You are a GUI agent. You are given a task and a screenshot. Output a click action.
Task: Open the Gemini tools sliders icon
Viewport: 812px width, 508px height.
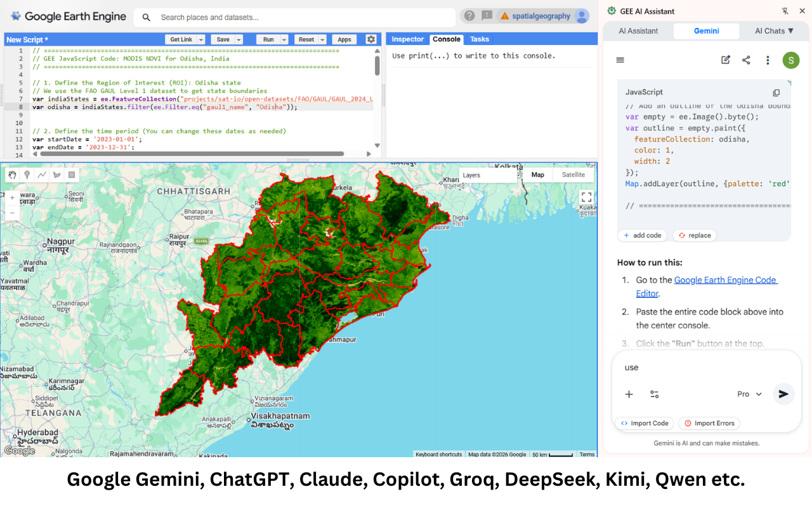[654, 394]
